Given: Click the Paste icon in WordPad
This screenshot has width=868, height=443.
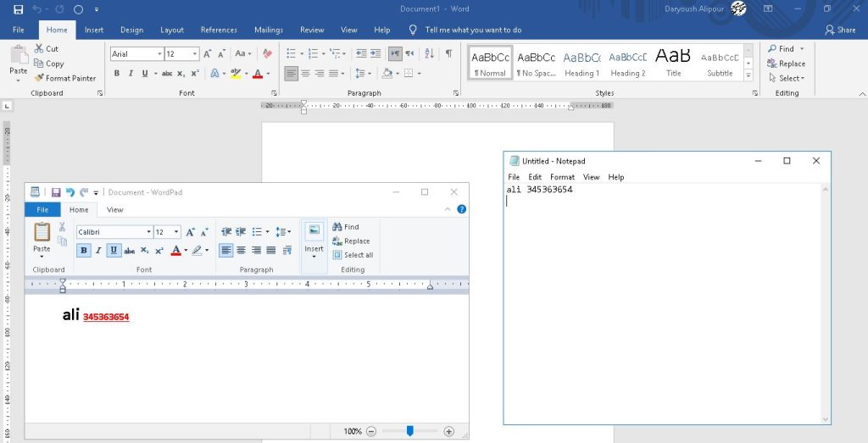Looking at the screenshot, I should (42, 233).
